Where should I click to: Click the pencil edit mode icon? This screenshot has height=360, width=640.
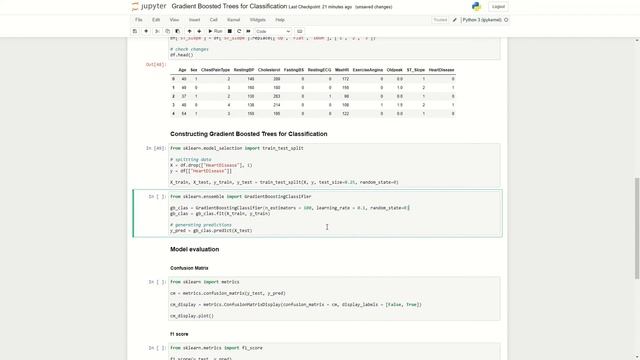pyautogui.click(x=455, y=20)
